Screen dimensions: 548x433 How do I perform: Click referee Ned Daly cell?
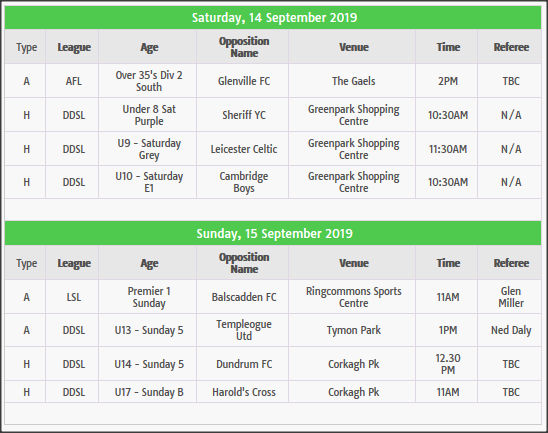click(511, 330)
